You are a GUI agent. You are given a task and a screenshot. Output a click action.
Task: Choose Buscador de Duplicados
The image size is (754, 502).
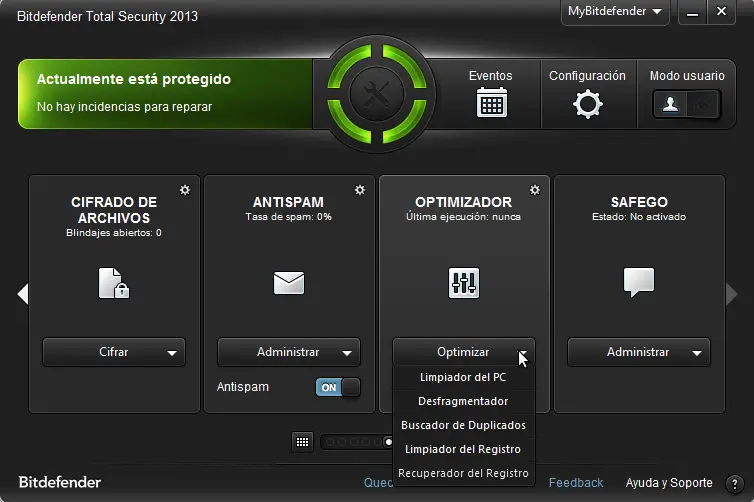pos(464,426)
